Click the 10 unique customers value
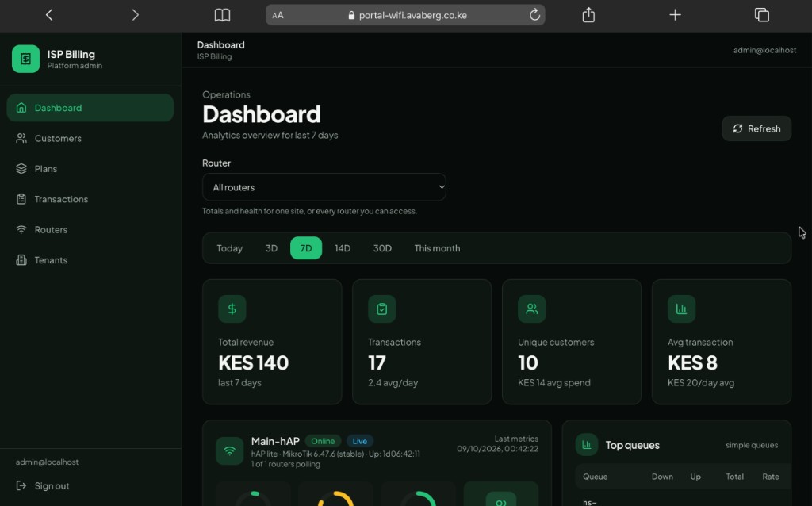812x506 pixels. tap(528, 363)
